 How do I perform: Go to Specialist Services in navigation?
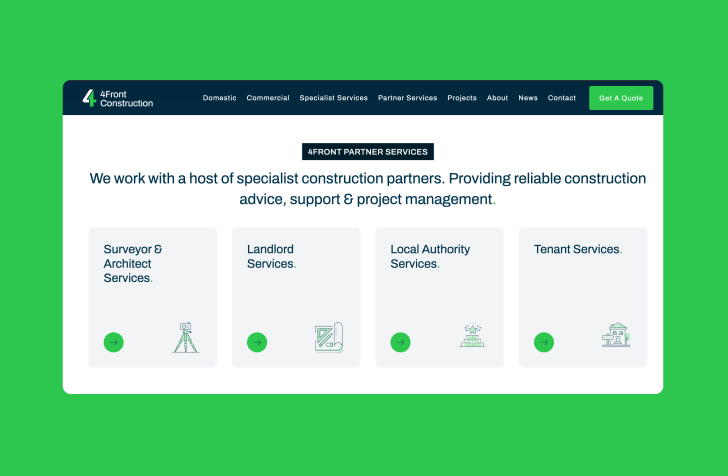click(x=334, y=98)
